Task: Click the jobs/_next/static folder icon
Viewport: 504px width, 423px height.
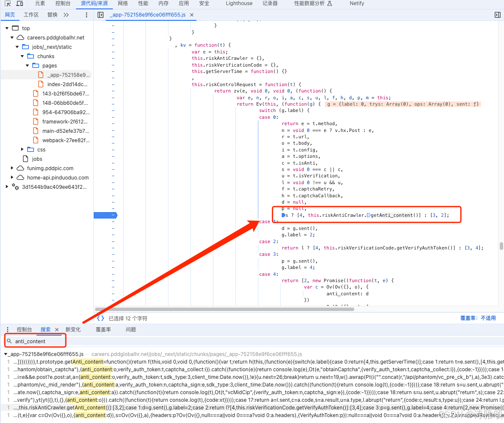Action: coord(25,47)
